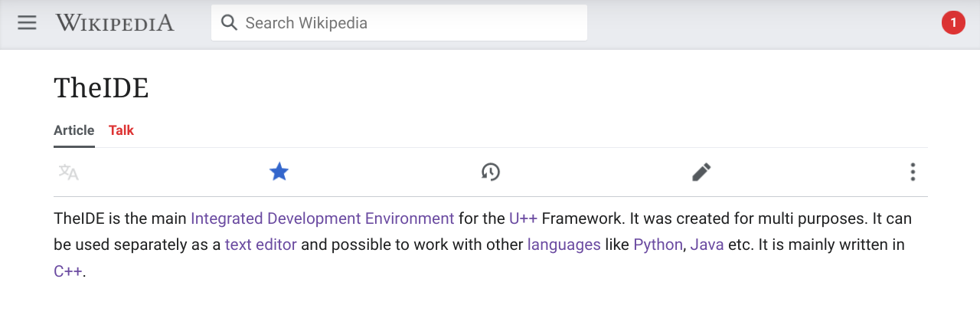The width and height of the screenshot is (980, 325).
Task: Open Integrated Development Environment link
Action: 322,218
